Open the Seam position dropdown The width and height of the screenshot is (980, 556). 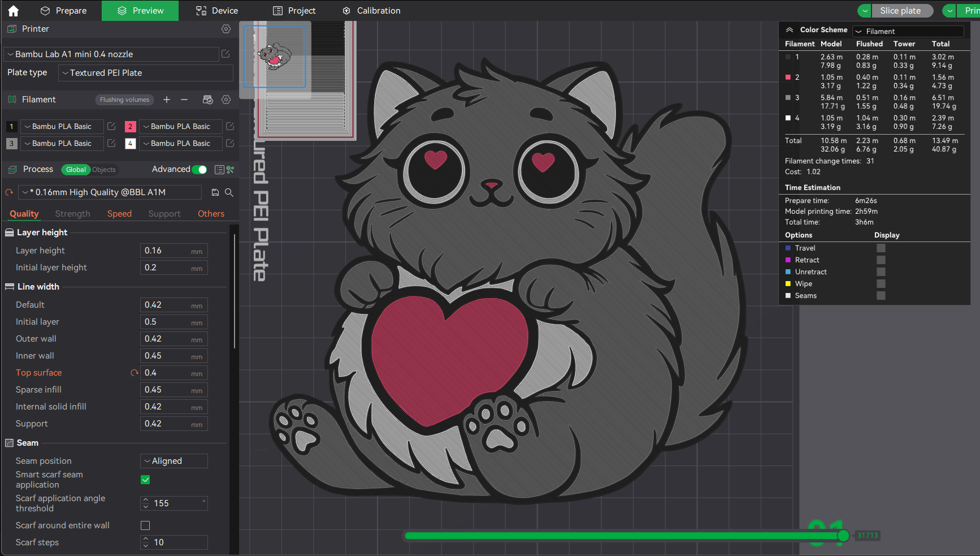(x=174, y=461)
